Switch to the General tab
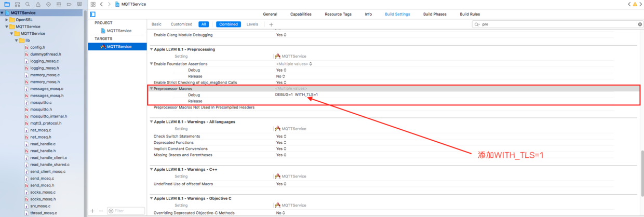This screenshot has width=644, height=217. (x=270, y=15)
